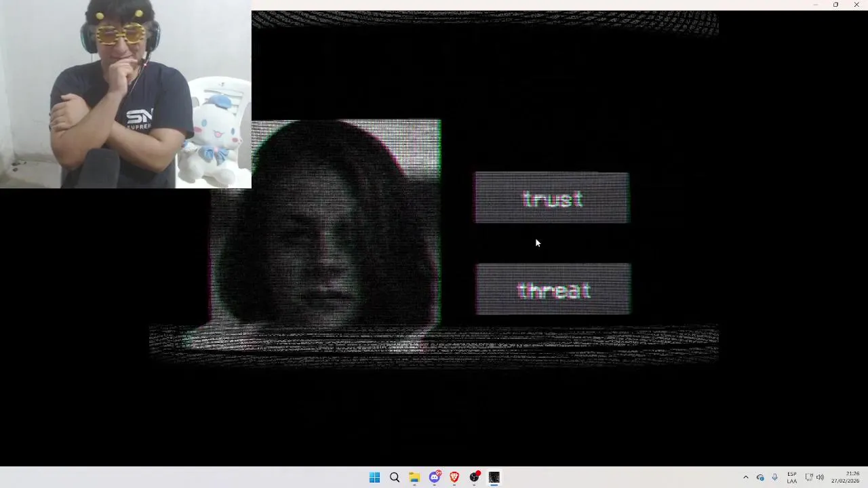Restore down the game window

835,5
